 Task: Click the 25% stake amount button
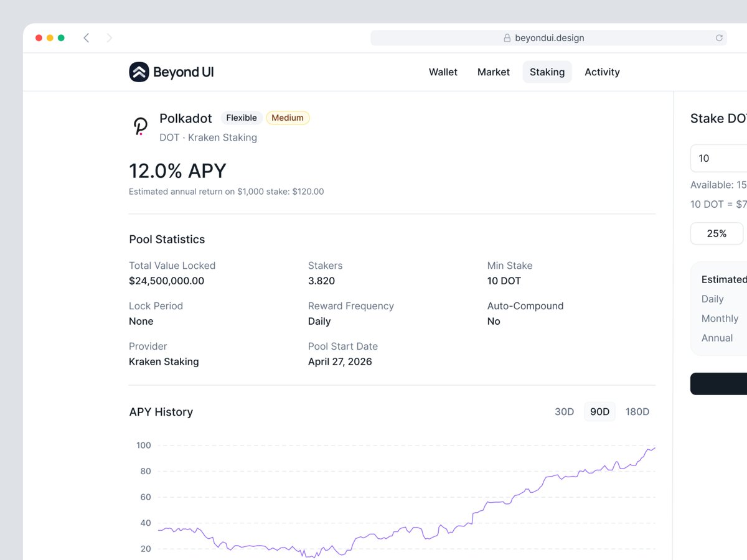(716, 233)
